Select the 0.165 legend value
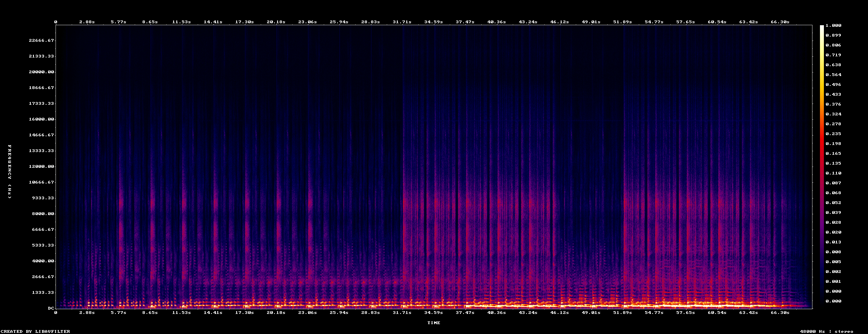The image size is (868, 334). click(833, 154)
